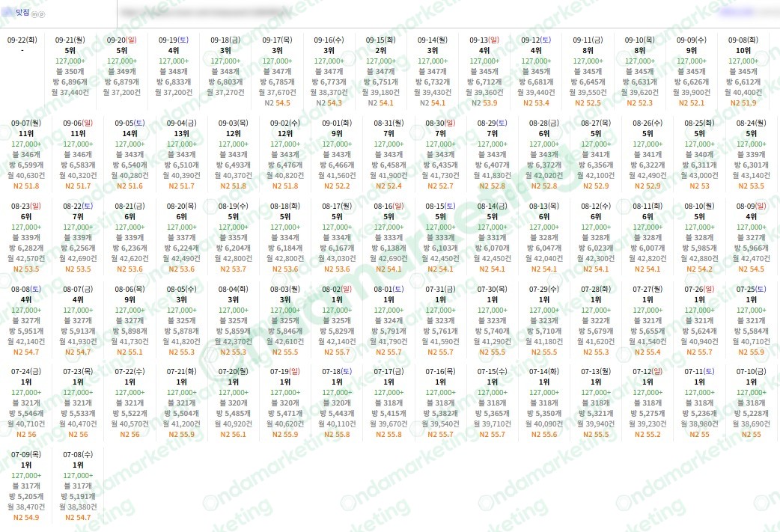Click the "월 41,900건" value
This screenshot has height=532, width=780.
(389, 176)
